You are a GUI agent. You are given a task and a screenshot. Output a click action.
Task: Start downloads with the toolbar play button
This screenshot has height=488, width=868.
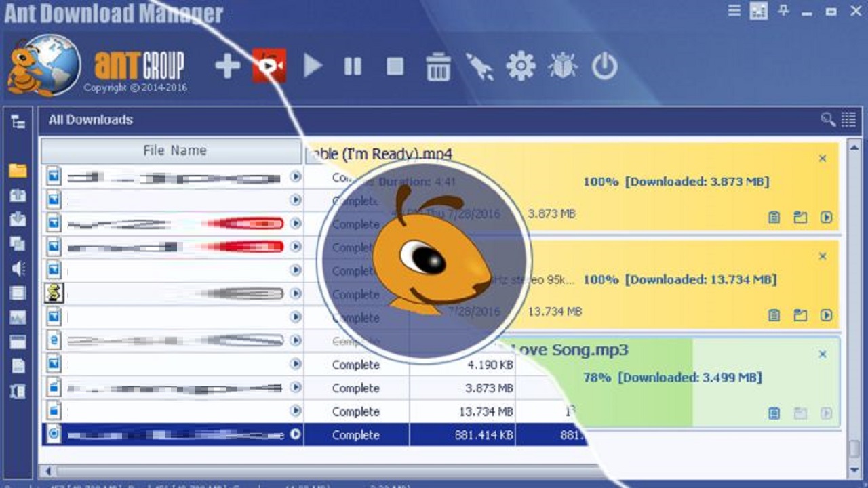pyautogui.click(x=312, y=66)
